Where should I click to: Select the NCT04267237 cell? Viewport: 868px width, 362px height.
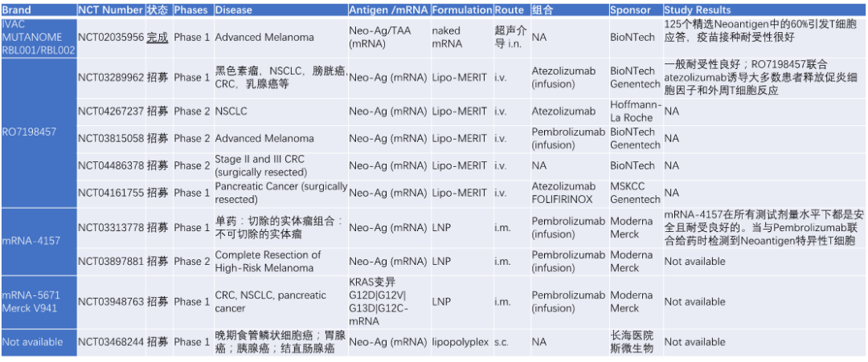(110, 112)
